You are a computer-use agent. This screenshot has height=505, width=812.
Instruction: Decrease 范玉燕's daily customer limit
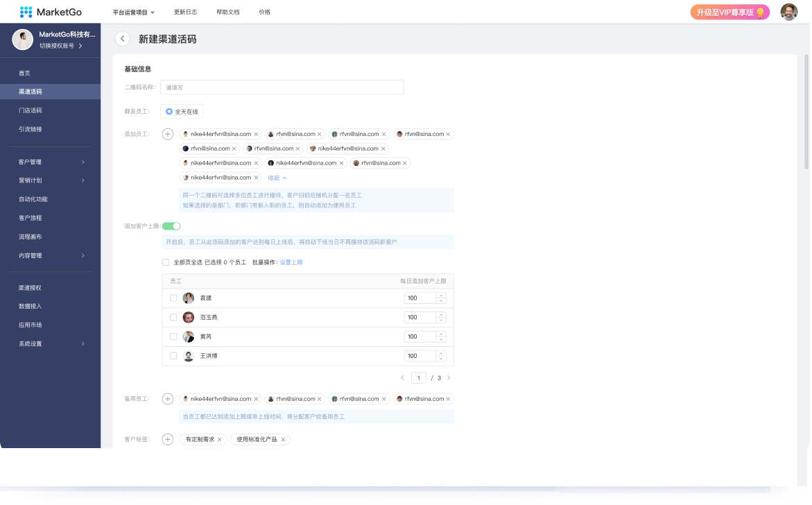pyautogui.click(x=441, y=320)
